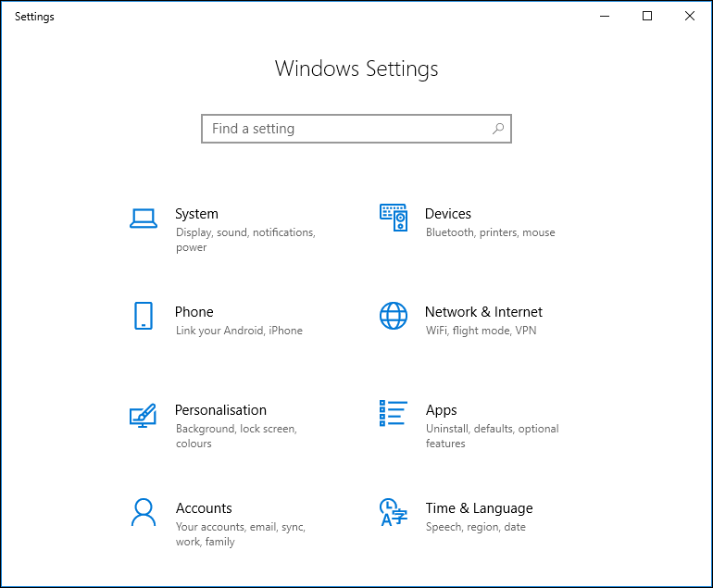The height and width of the screenshot is (588, 713).
Task: Click 'Speech, region, date' description
Action: 476,527
